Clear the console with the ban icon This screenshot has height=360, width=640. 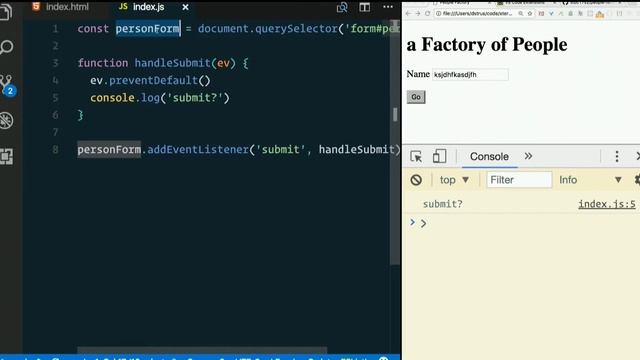pos(416,180)
